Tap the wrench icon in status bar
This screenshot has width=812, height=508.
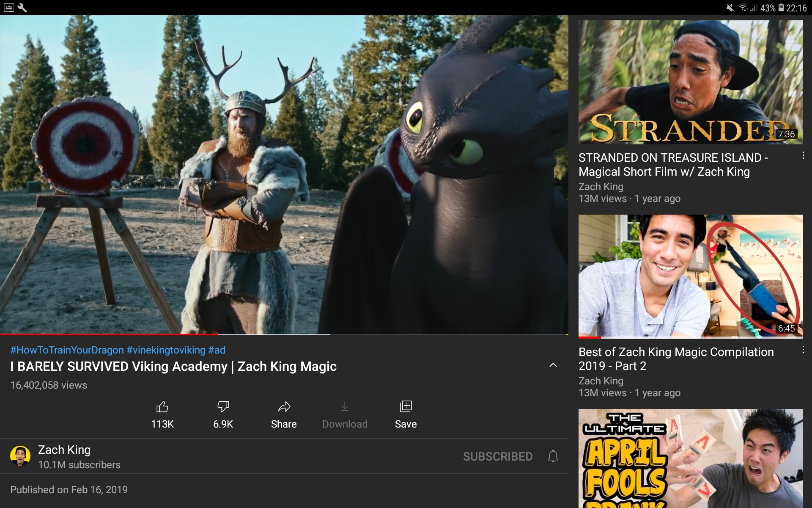click(22, 8)
